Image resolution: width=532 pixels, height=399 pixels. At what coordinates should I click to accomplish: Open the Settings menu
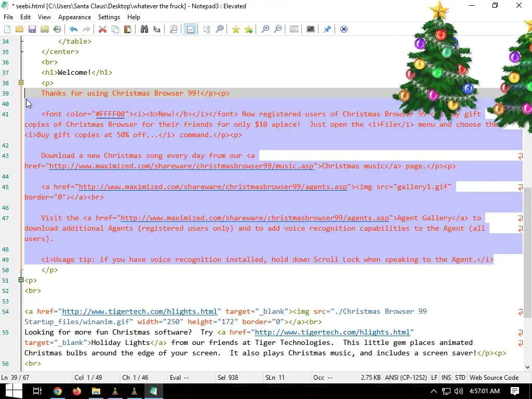[x=109, y=17]
